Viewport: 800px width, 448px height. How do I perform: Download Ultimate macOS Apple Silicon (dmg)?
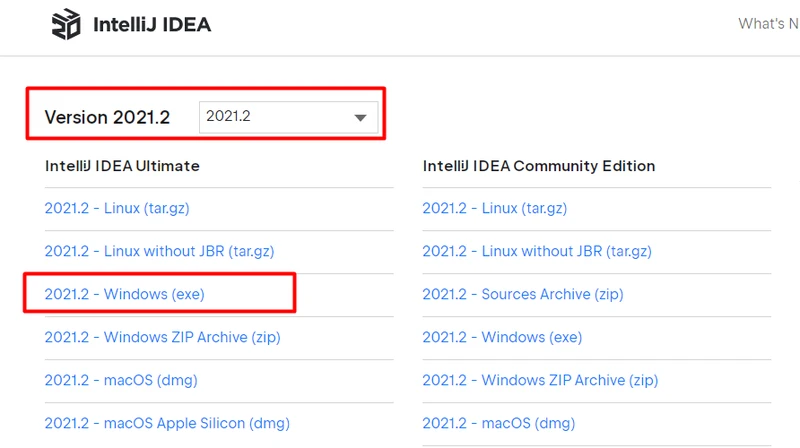click(x=165, y=423)
